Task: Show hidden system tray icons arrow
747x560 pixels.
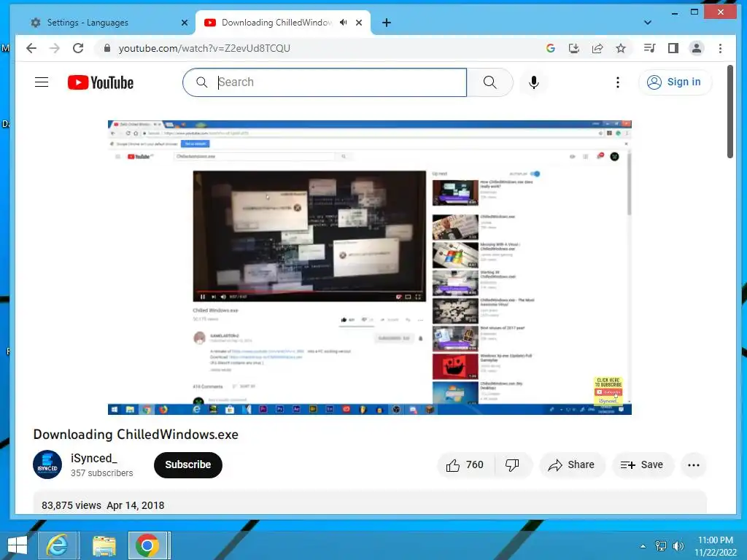Action: point(643,546)
